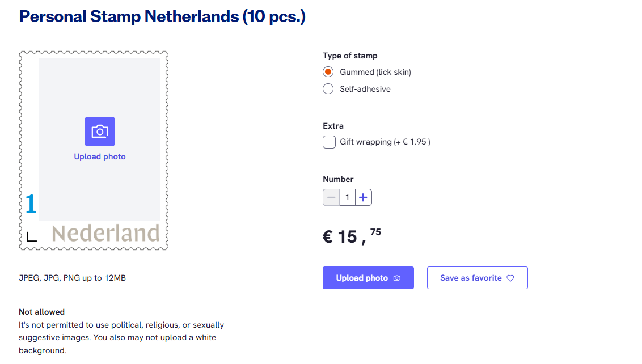The image size is (642, 364).
Task: Click the € 15,75 price text
Action: pyautogui.click(x=352, y=235)
